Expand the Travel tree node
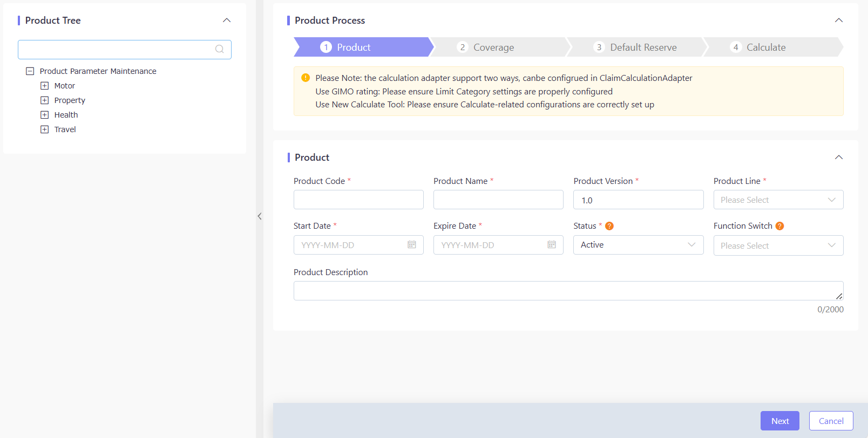This screenshot has width=868, height=438. click(45, 129)
